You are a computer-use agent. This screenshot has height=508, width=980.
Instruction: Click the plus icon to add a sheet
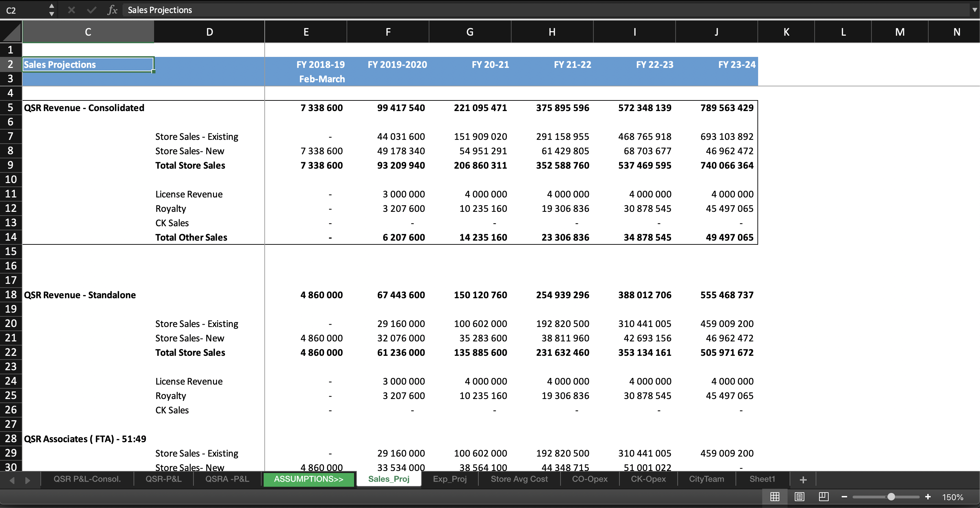[803, 480]
